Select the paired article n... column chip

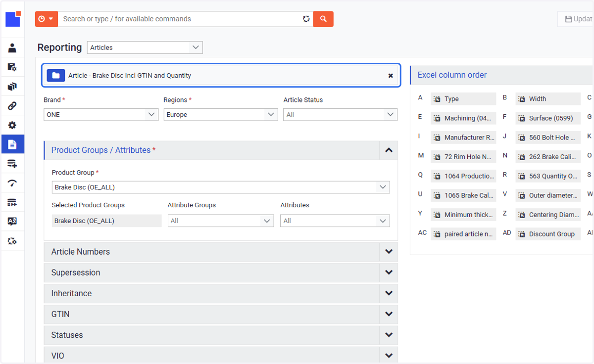[463, 234]
